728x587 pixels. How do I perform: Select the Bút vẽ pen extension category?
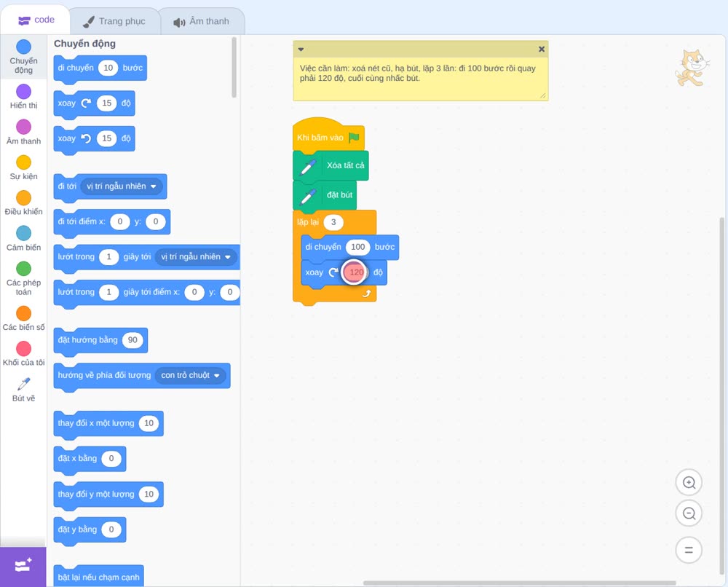click(x=24, y=389)
